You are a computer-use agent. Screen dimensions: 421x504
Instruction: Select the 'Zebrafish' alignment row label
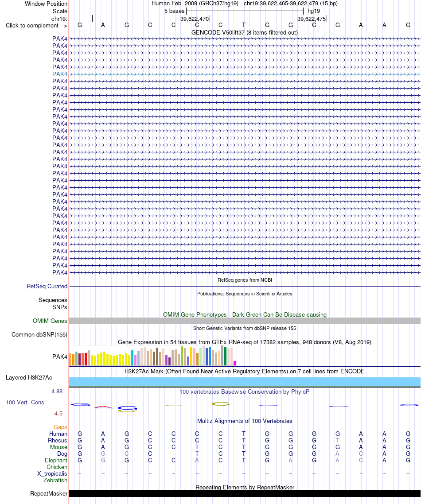pos(55,481)
